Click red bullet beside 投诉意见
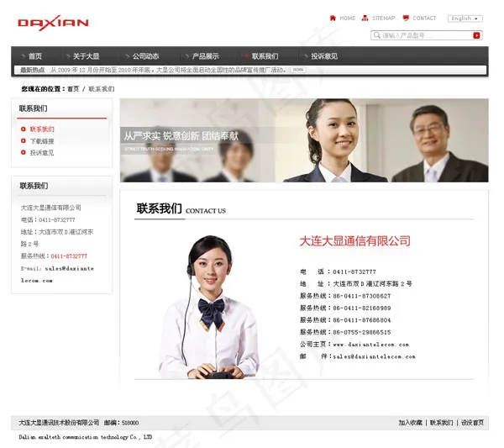 23,153
